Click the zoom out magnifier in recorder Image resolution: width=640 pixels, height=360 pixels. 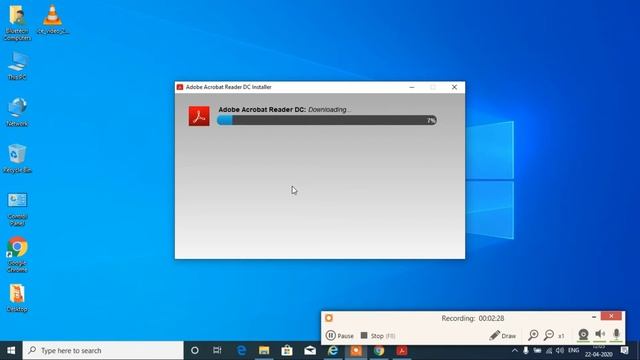point(549,335)
